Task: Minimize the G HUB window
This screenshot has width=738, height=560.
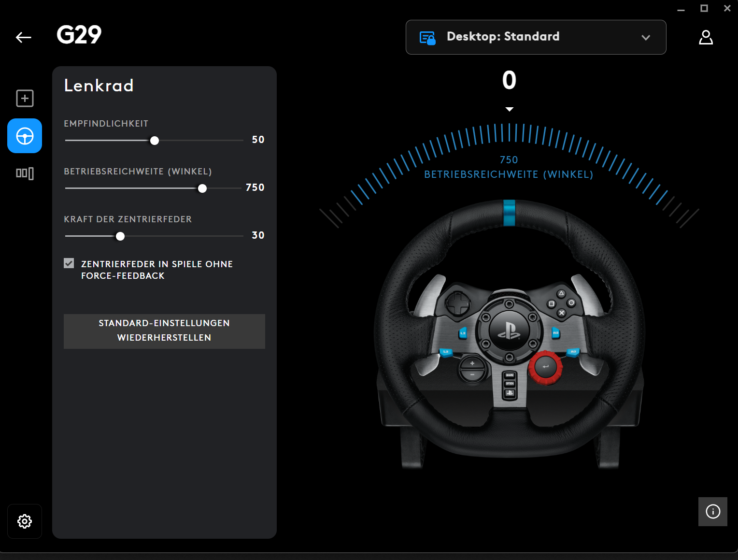Action: (681, 9)
